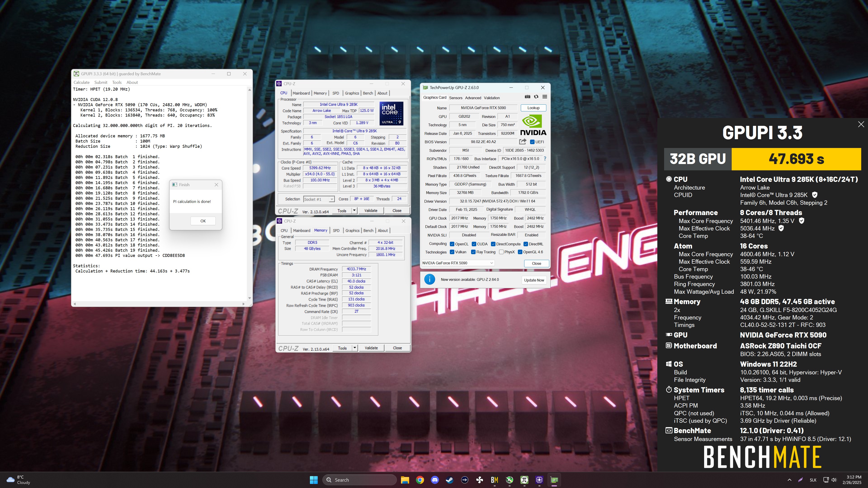Image resolution: width=868 pixels, height=488 pixels.
Task: Switch to Mainboard tab in top CPU-Z
Action: click(x=301, y=93)
